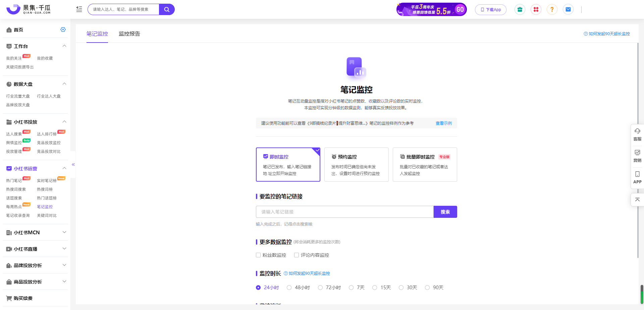Collapse the 工作台 section chevron
This screenshot has width=644, height=310.
[x=64, y=46]
